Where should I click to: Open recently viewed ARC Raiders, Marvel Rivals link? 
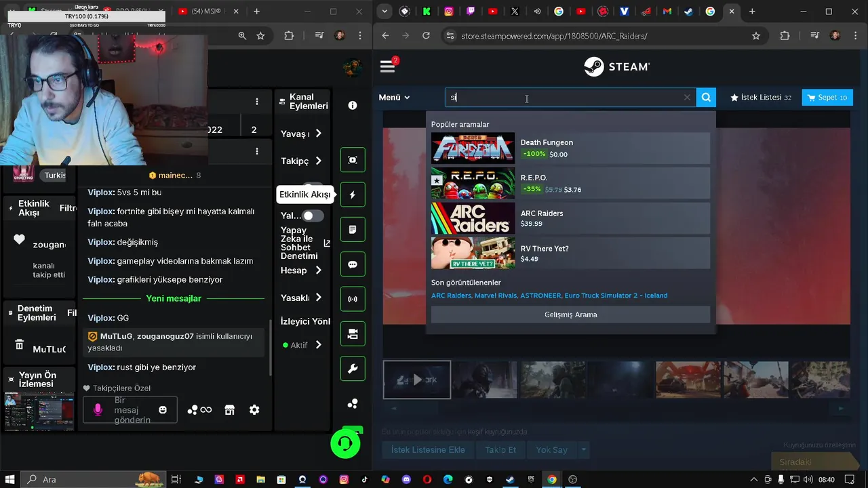(549, 296)
